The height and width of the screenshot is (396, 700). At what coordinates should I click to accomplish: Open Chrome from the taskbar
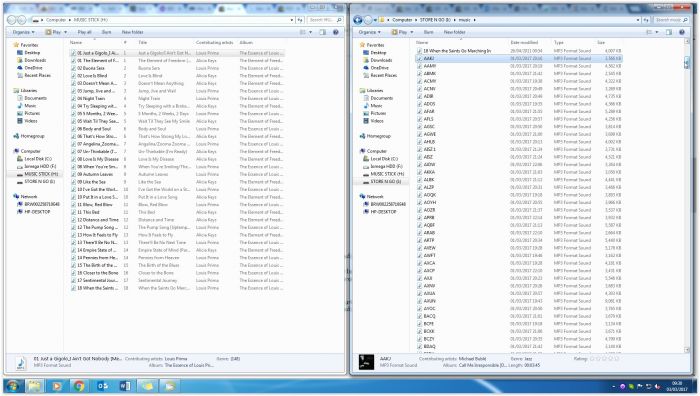(x=79, y=386)
